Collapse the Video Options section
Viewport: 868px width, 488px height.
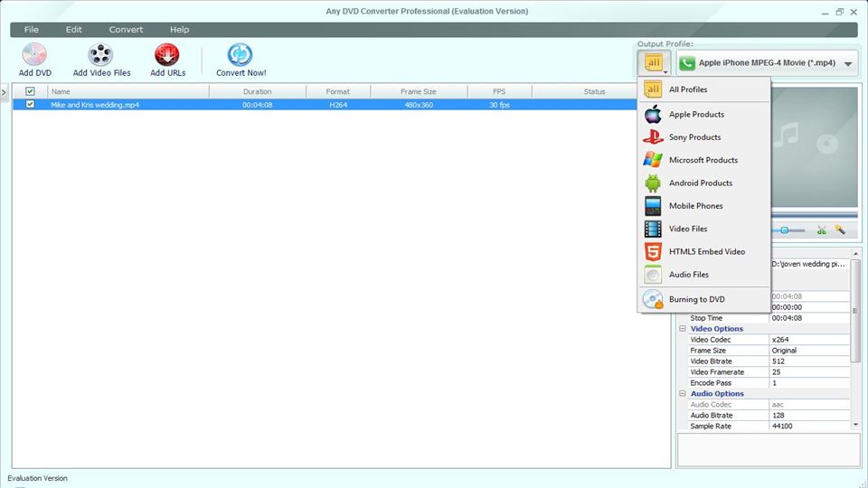coord(683,329)
